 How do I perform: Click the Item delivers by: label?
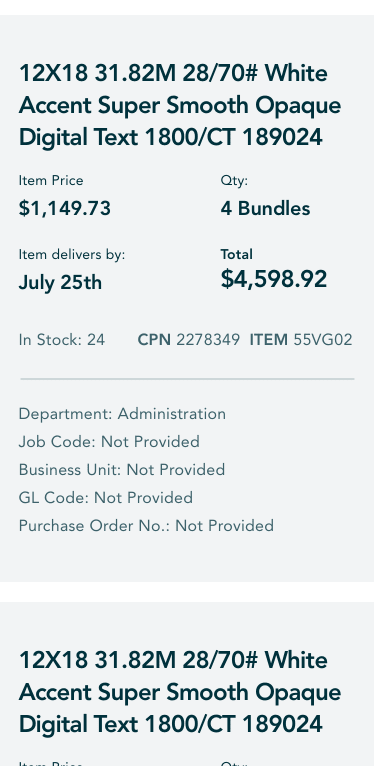(72, 255)
